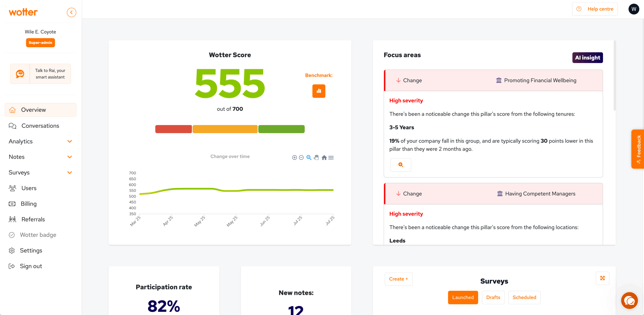Click the Conversations speech bubble icon
The height and width of the screenshot is (315, 644).
tap(12, 126)
